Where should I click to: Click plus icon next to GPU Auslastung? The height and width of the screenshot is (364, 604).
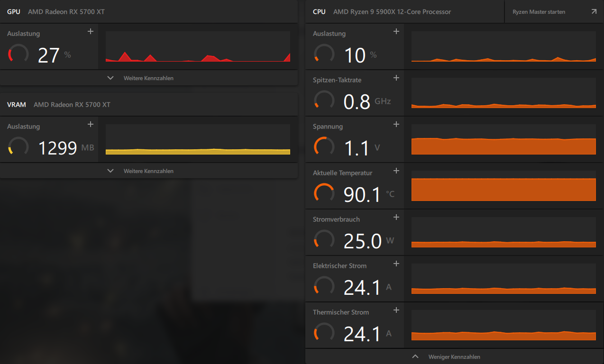(91, 31)
